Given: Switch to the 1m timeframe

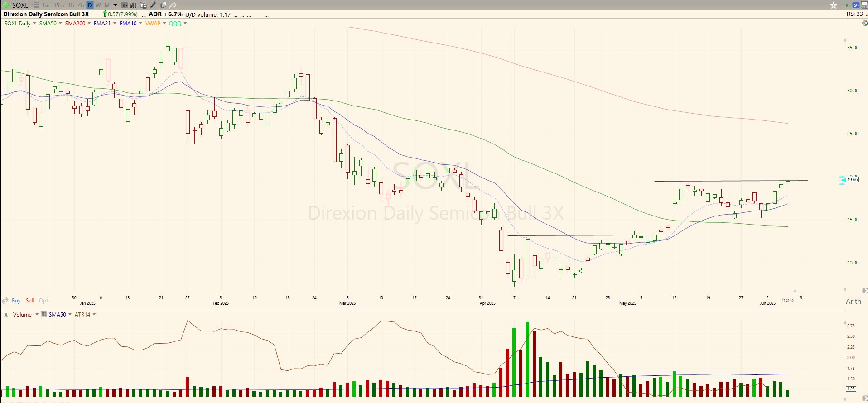Looking at the screenshot, I should tap(46, 5).
